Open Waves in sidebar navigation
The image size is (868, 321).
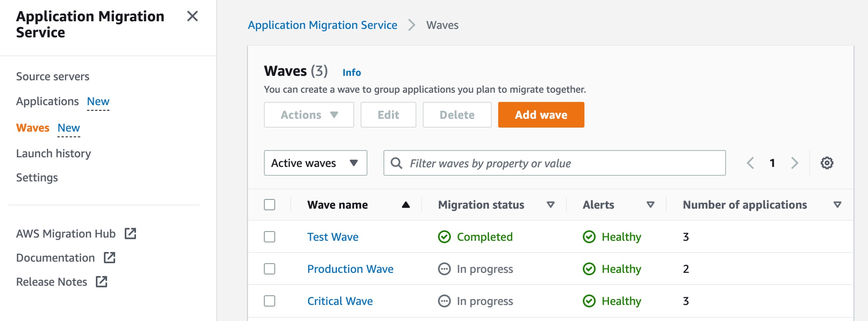[x=33, y=128]
